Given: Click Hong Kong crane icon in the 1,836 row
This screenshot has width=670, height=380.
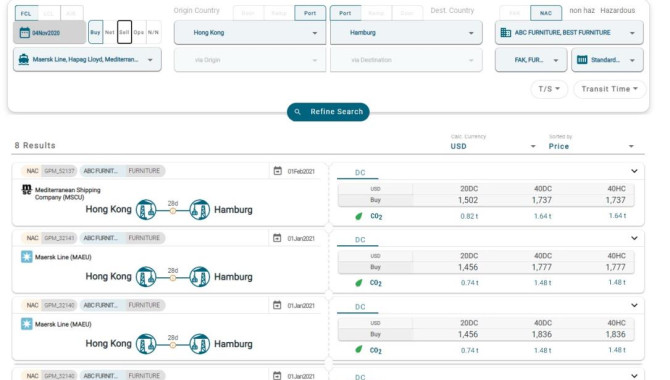Looking at the screenshot, I should coord(146,344).
